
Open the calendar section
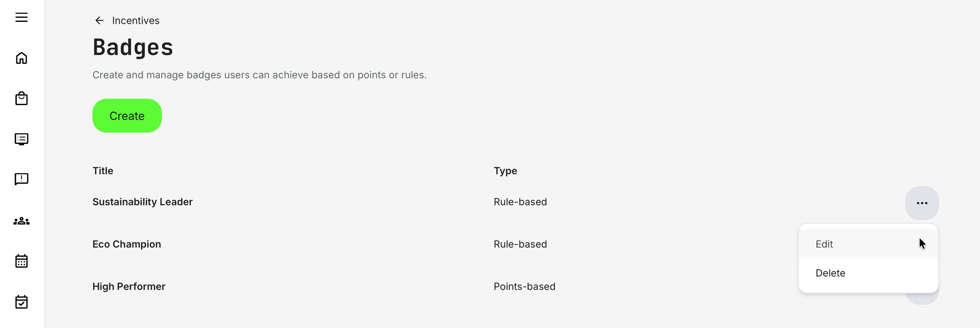click(21, 261)
